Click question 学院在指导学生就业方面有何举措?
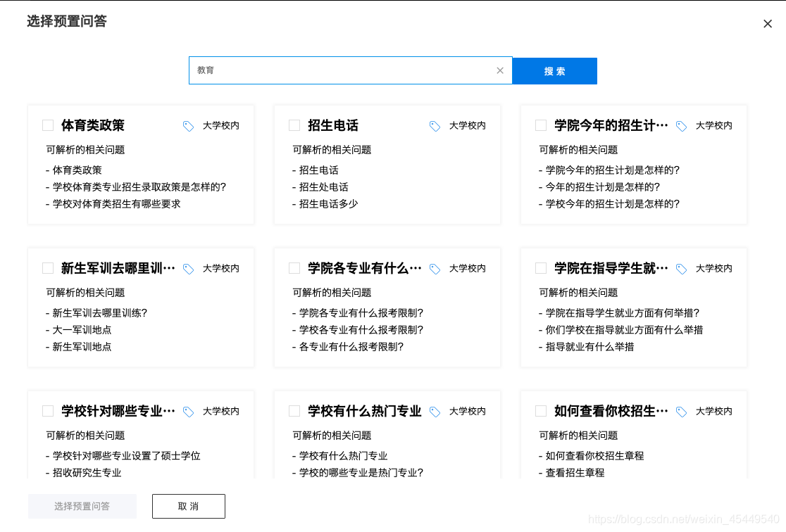 (x=622, y=313)
